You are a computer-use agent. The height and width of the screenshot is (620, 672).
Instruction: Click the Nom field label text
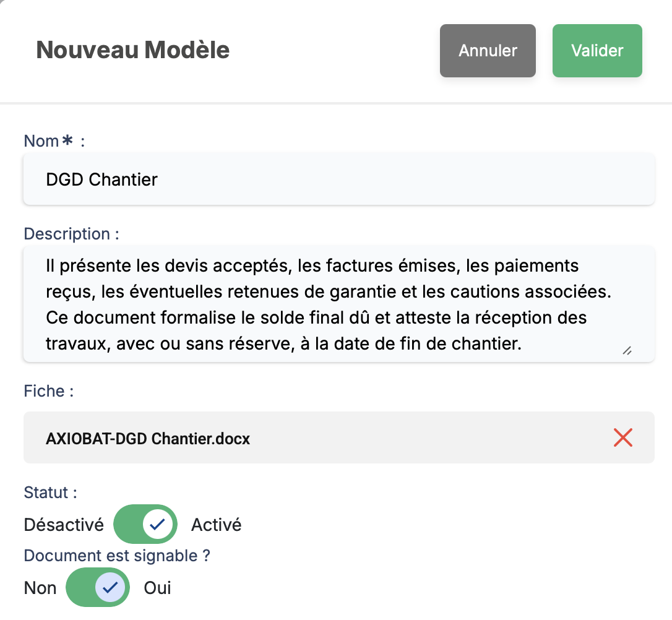tap(41, 141)
